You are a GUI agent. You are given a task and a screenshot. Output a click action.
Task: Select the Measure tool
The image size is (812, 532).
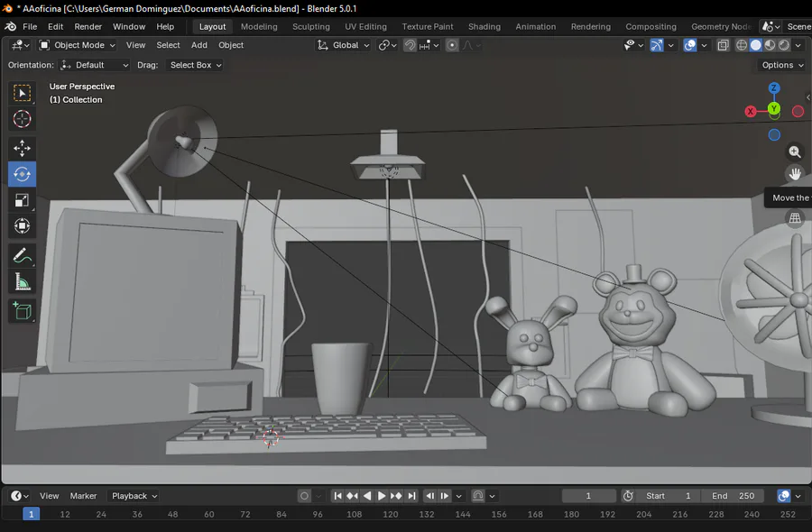pyautogui.click(x=22, y=281)
